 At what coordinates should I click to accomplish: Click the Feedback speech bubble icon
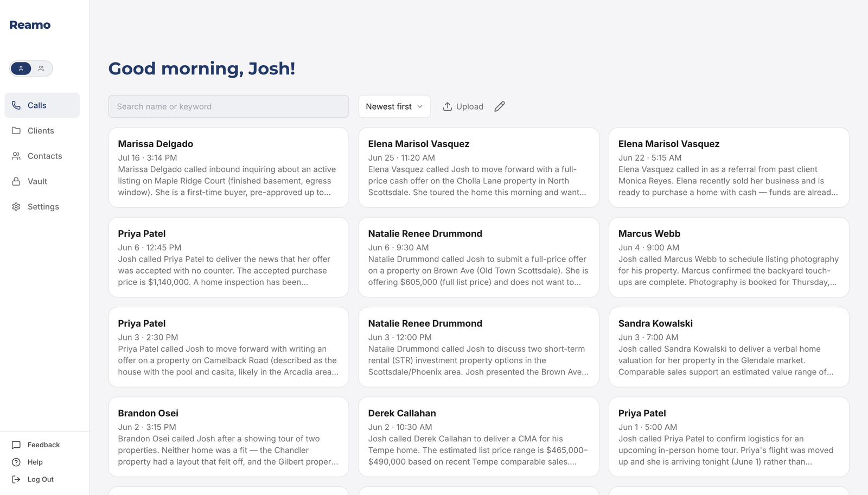click(x=16, y=445)
